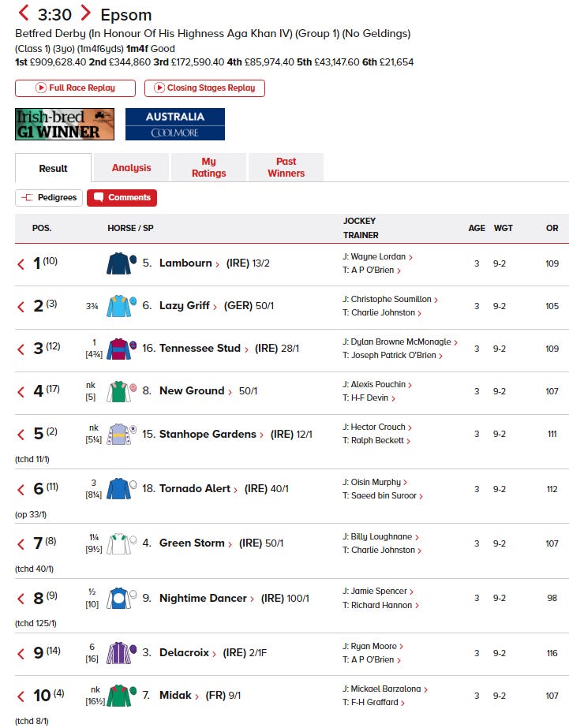Open the Past Winners tab
This screenshot has height=728, width=569.
(286, 167)
